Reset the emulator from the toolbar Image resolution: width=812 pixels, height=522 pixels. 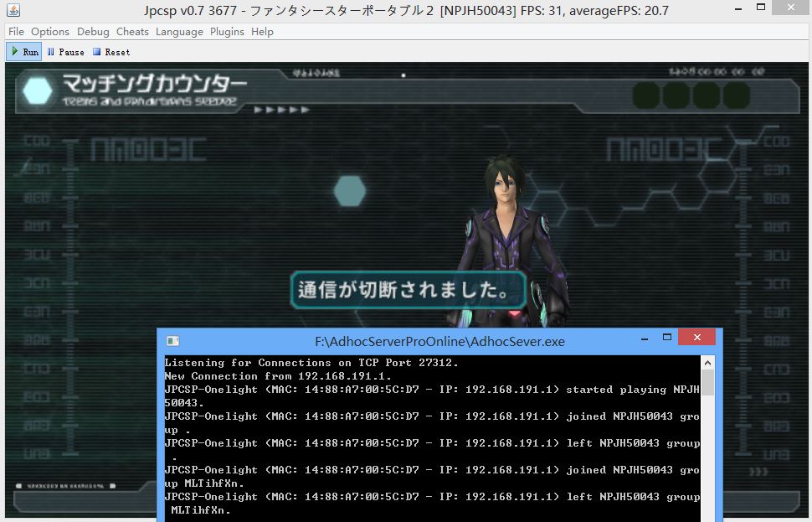pos(111,52)
